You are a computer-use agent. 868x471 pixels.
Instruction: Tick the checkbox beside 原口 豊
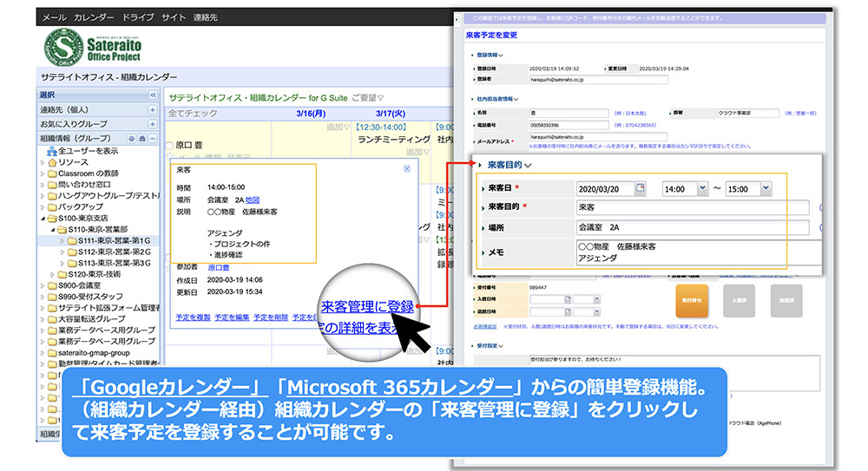click(x=169, y=146)
